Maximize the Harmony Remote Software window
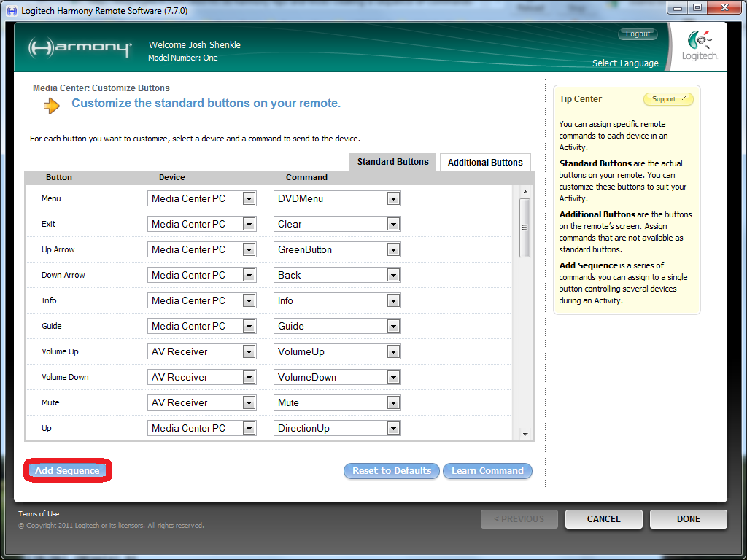The height and width of the screenshot is (560, 747). pyautogui.click(x=697, y=7)
